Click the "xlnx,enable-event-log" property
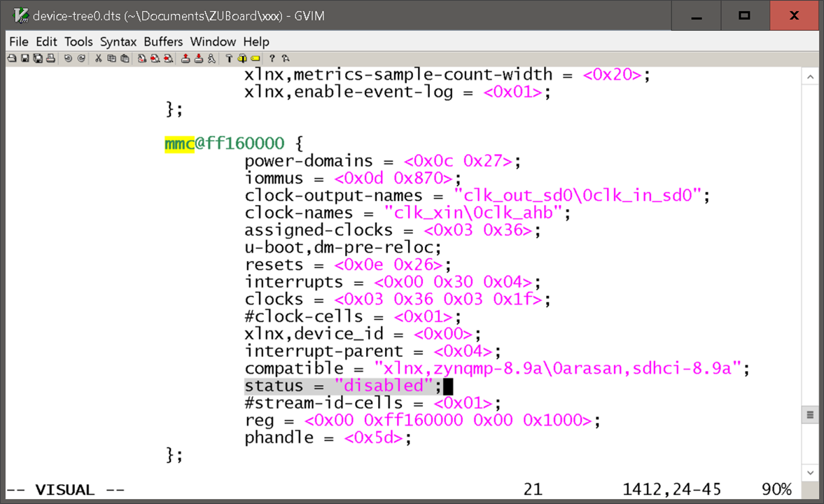824x504 pixels. [349, 92]
